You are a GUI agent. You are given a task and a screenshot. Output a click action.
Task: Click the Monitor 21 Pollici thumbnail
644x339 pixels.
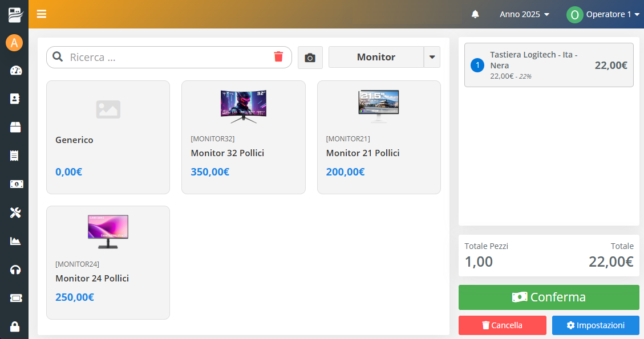coord(379,107)
